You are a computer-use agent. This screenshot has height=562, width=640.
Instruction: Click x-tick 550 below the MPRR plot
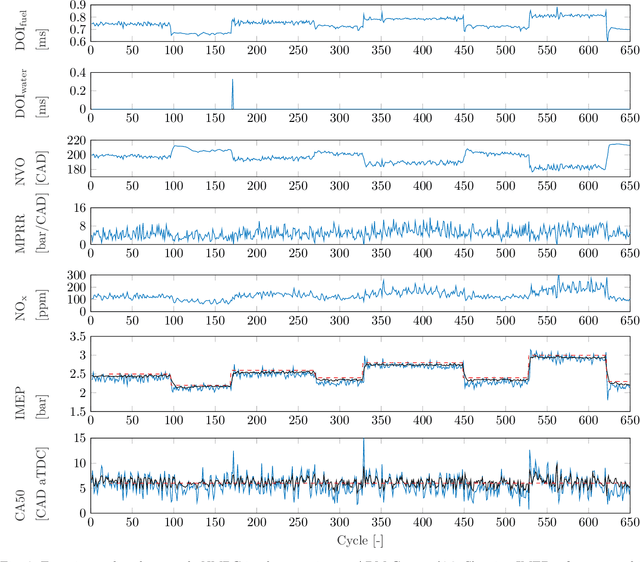coord(547,253)
